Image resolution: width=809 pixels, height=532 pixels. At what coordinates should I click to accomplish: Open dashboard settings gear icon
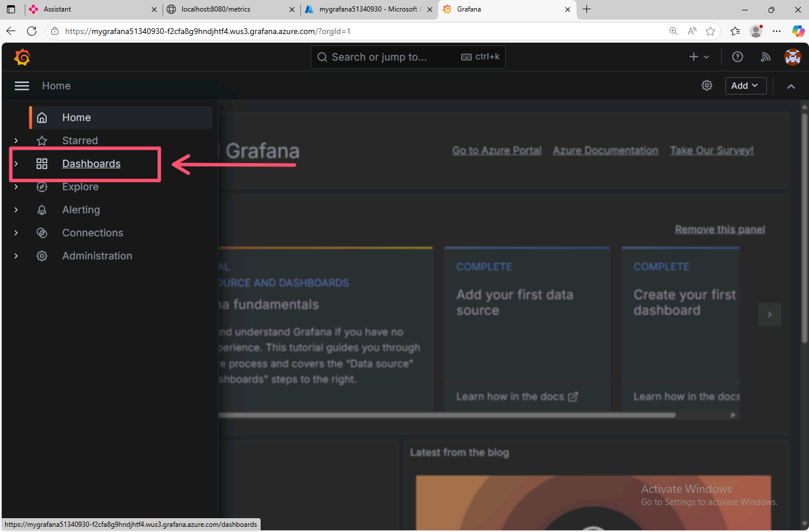707,85
